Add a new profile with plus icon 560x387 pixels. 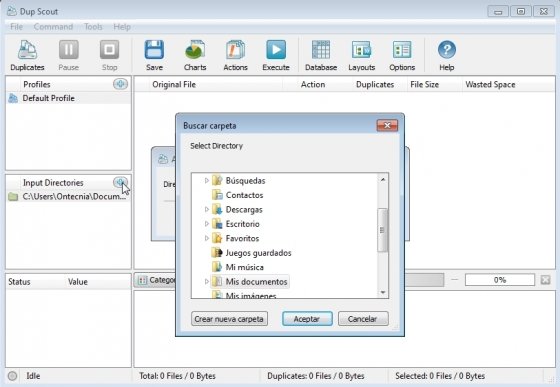[x=120, y=84]
